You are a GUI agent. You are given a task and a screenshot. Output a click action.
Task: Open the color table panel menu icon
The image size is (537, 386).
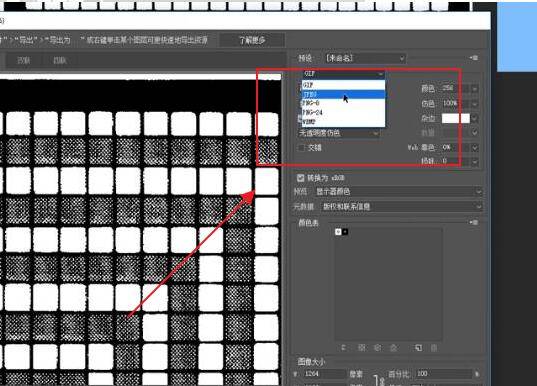[474, 222]
